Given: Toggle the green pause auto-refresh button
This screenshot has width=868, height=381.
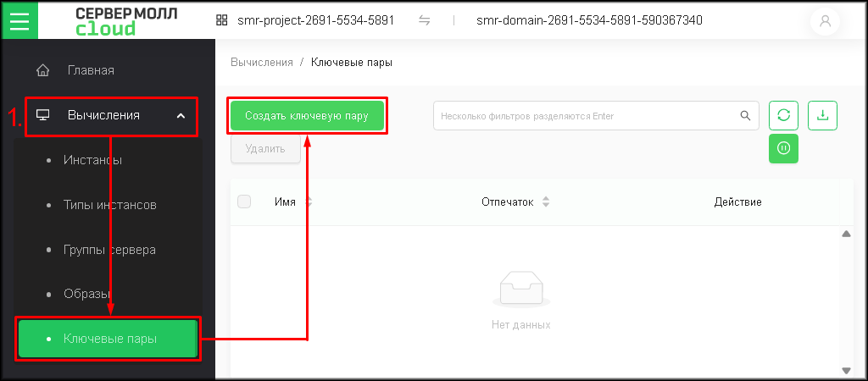Looking at the screenshot, I should pos(783,148).
